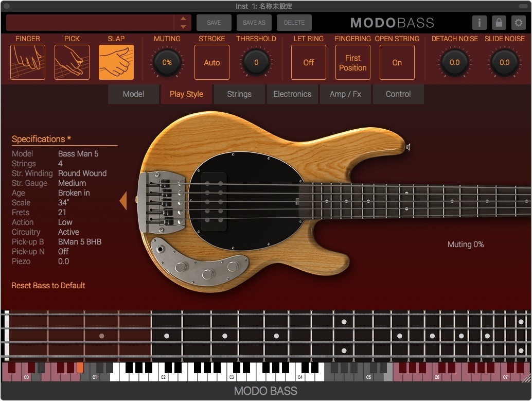The image size is (532, 401).
Task: Click the SAVE button
Action: pyautogui.click(x=214, y=23)
